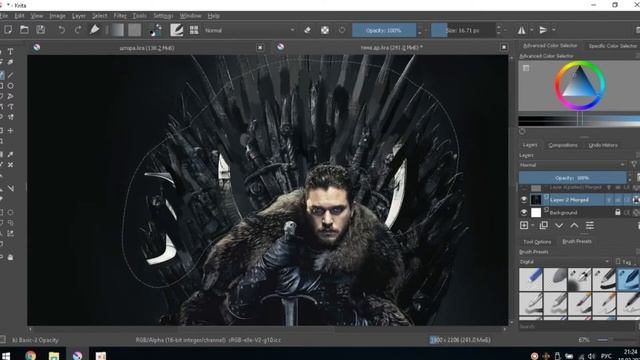
Task: Open Chrome from the Windows taskbar
Action: click(x=30, y=355)
